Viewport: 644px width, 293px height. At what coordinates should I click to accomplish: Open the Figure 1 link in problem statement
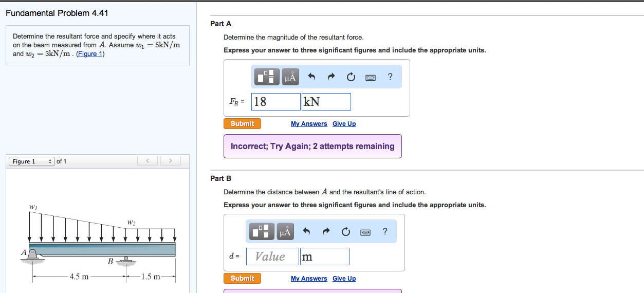tap(90, 54)
